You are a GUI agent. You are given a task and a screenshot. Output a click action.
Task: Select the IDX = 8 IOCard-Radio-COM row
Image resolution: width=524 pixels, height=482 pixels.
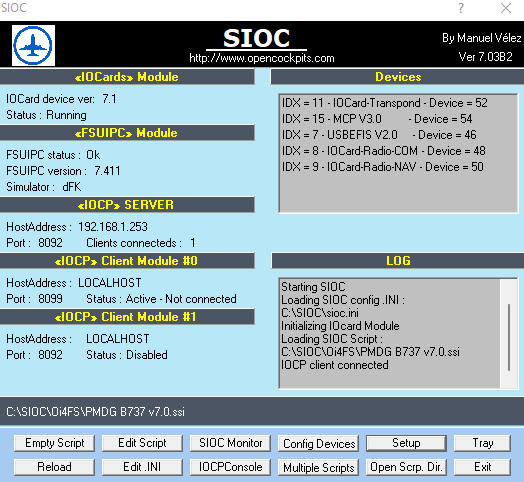pos(383,151)
